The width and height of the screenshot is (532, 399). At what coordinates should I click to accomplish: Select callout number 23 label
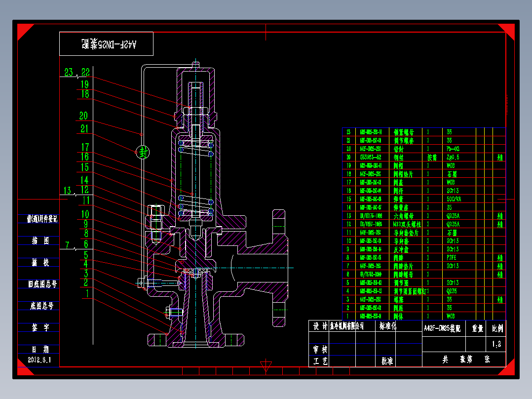pos(69,72)
